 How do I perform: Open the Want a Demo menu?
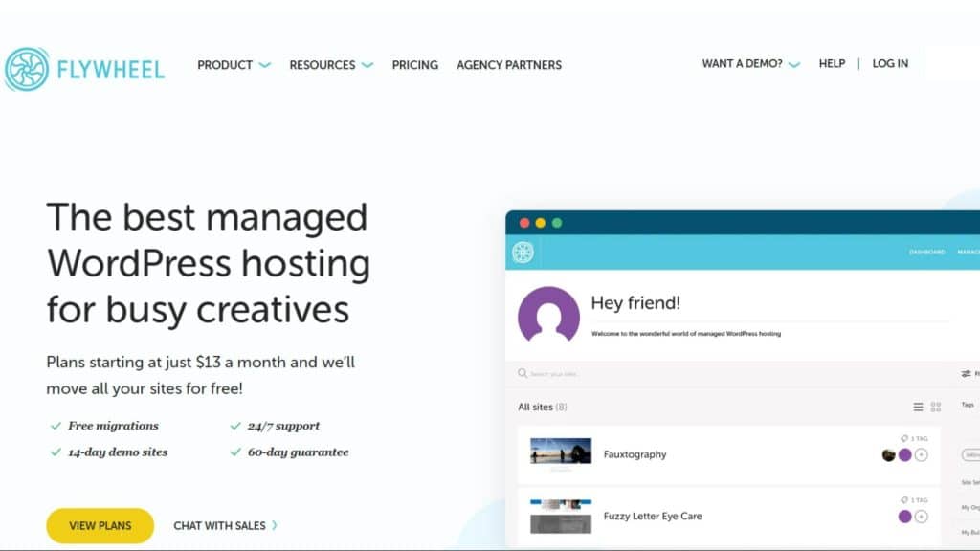click(742, 64)
